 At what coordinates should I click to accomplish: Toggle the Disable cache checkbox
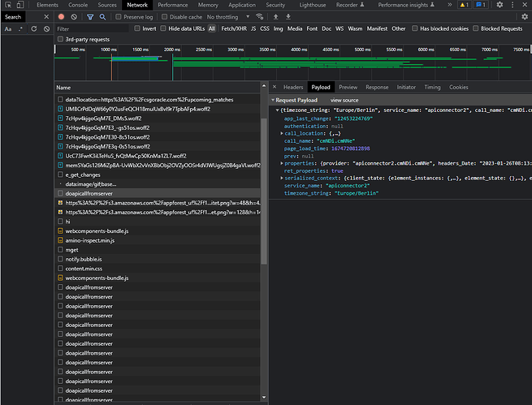point(163,16)
